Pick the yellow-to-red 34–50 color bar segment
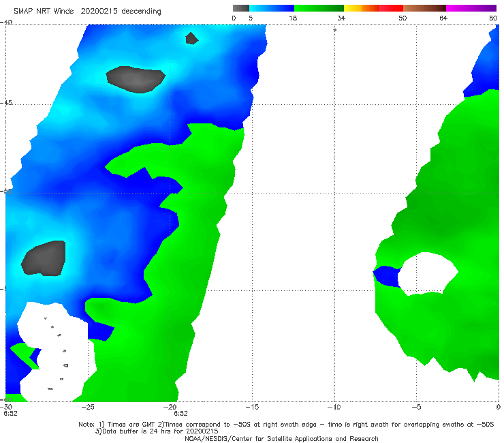Screen dimensions: 504x443 373,8
